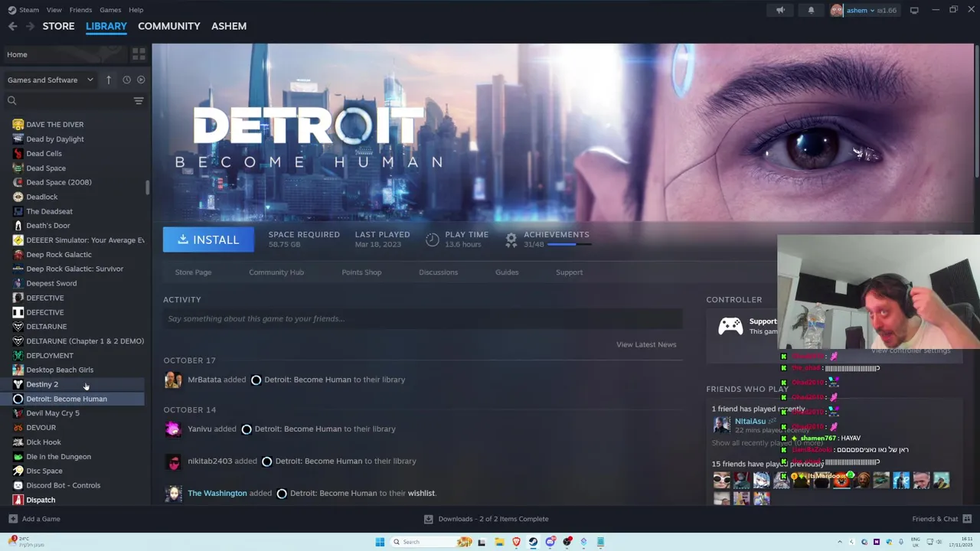Open the Support tab
Viewport: 980px width, 551px height.
click(569, 272)
